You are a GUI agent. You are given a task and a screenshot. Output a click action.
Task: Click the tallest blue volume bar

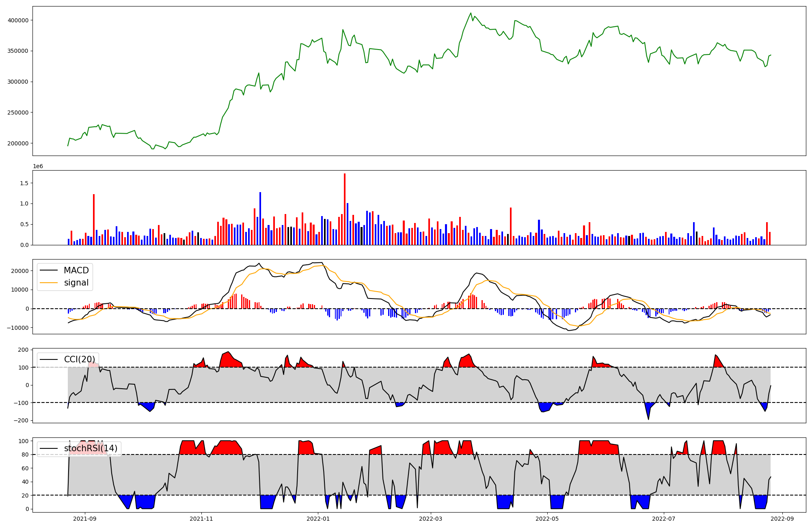click(260, 219)
